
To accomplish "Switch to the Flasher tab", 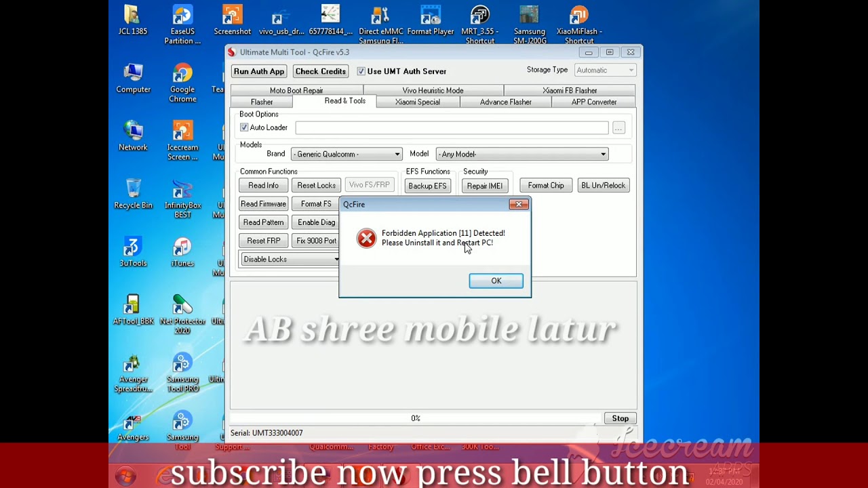I will tap(262, 102).
